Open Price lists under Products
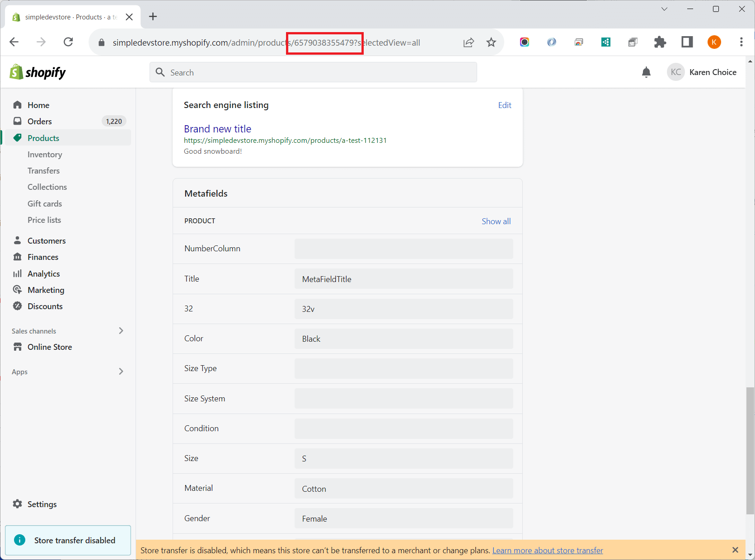This screenshot has height=560, width=755. 44,220
